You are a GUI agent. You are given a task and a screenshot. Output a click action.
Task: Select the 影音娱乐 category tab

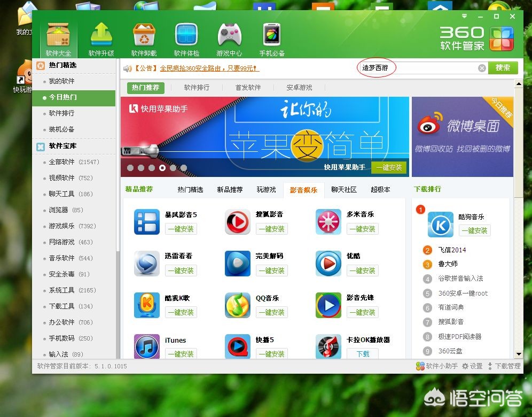coord(304,190)
